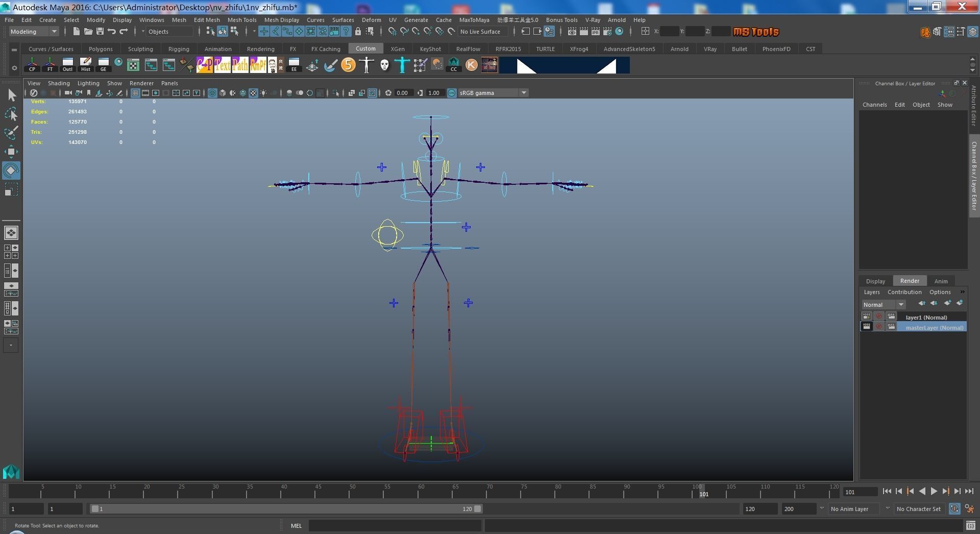Click the current frame field showing 101
980x534 pixels.
861,492
